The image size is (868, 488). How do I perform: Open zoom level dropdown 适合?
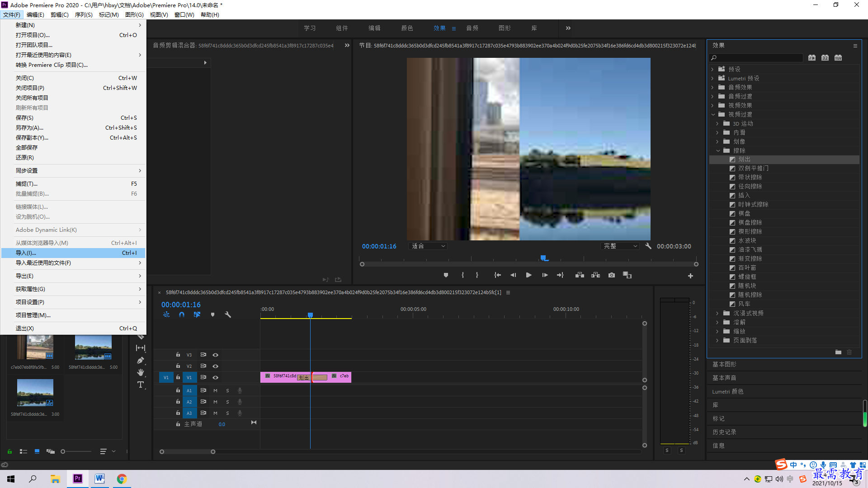428,246
